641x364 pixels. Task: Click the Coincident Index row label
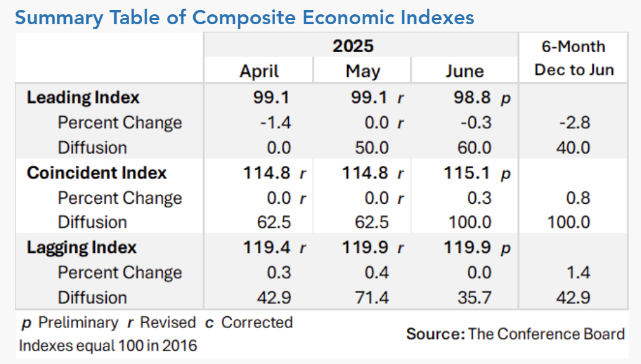click(x=96, y=173)
